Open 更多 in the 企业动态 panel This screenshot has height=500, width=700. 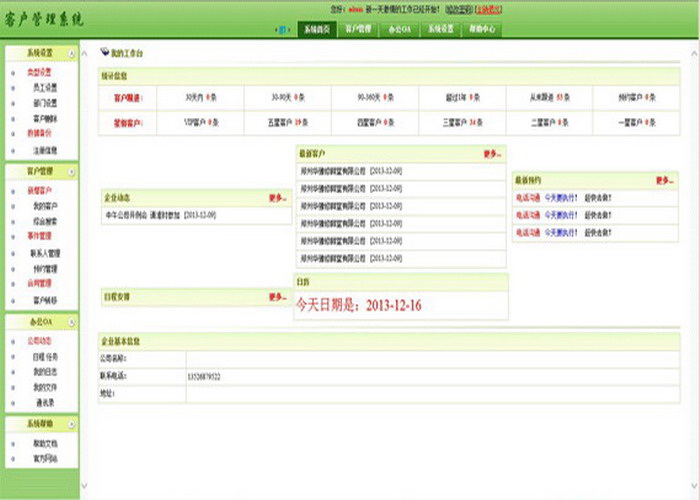[277, 198]
